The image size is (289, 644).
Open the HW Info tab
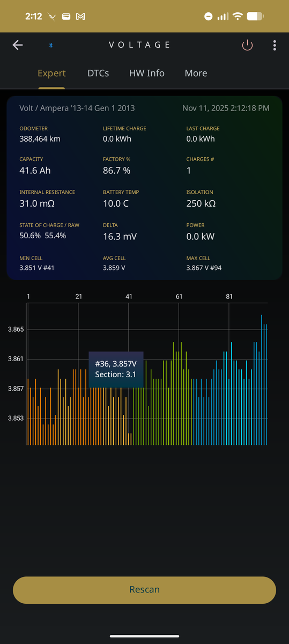pyautogui.click(x=147, y=73)
